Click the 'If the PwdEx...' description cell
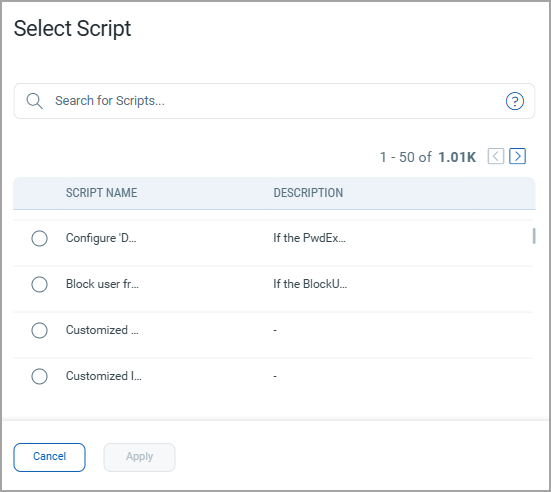 [310, 238]
